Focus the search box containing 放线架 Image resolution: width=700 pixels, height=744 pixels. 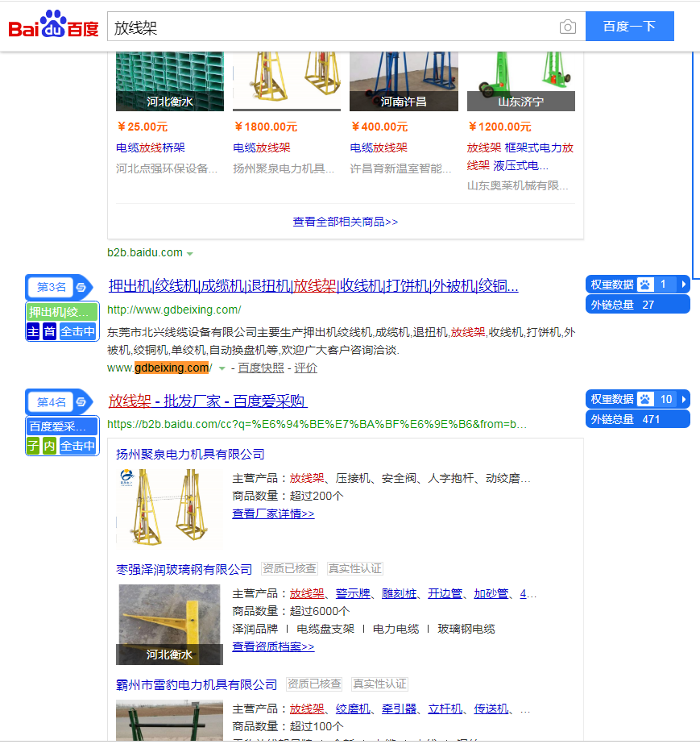[332, 27]
